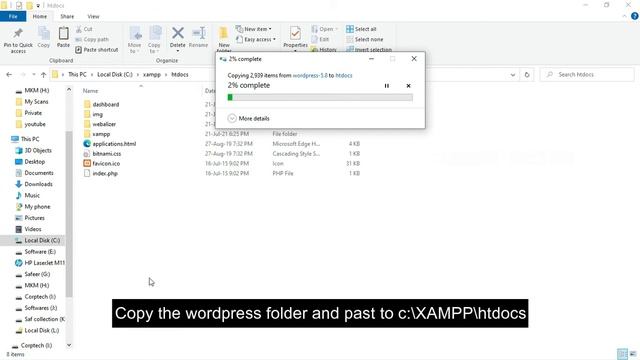Cancel the copy with the X button
Viewport: 640px width, 360px height.
tap(408, 86)
